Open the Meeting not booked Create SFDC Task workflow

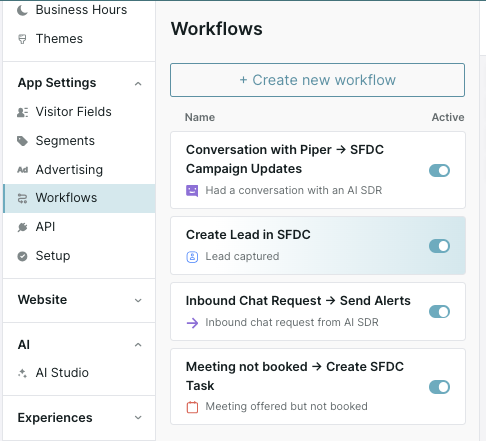coord(318,387)
